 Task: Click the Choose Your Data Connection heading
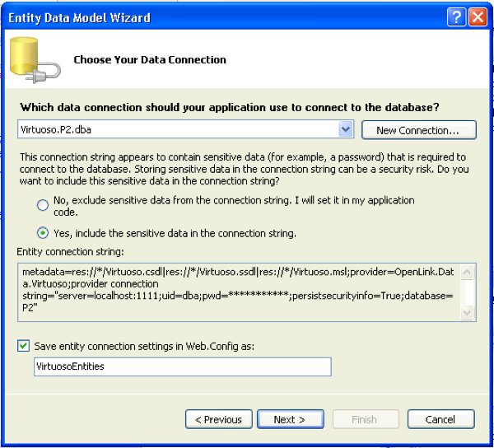[150, 59]
